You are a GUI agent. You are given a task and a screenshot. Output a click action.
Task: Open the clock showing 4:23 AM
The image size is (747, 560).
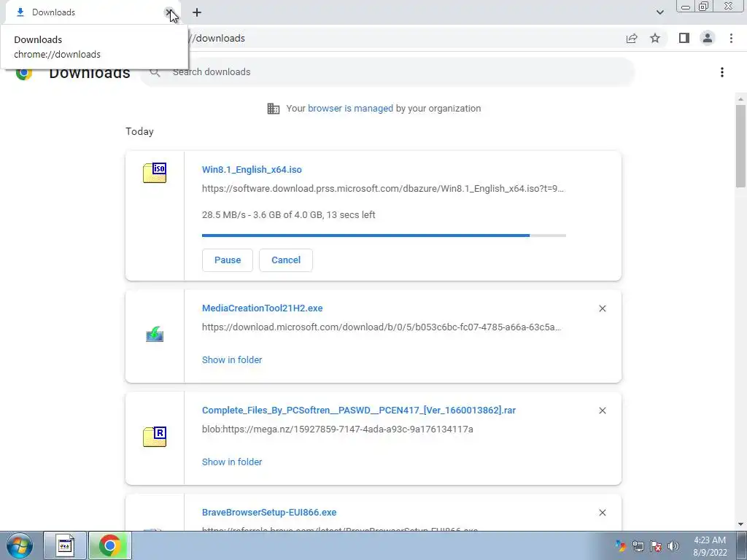710,546
